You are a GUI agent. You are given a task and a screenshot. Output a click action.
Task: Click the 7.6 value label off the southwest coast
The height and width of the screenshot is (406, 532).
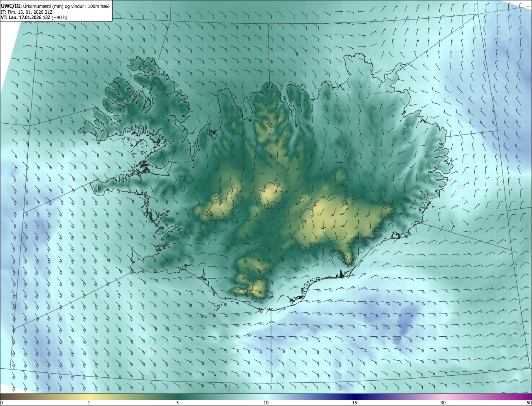tap(200, 327)
